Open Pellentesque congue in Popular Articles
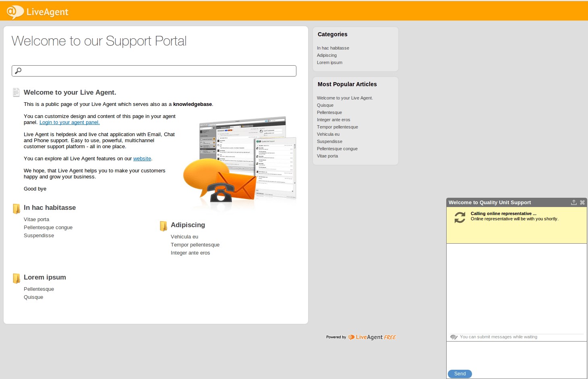 tap(337, 149)
